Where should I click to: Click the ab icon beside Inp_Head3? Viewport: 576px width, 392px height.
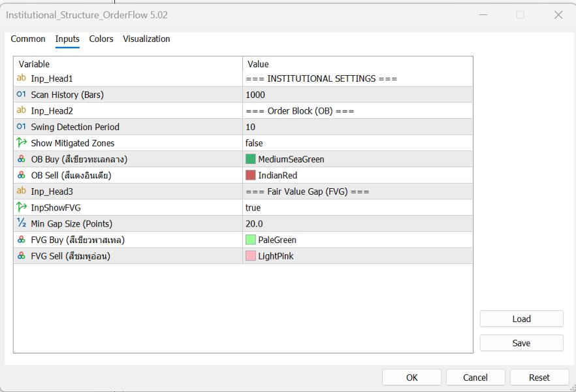[22, 191]
